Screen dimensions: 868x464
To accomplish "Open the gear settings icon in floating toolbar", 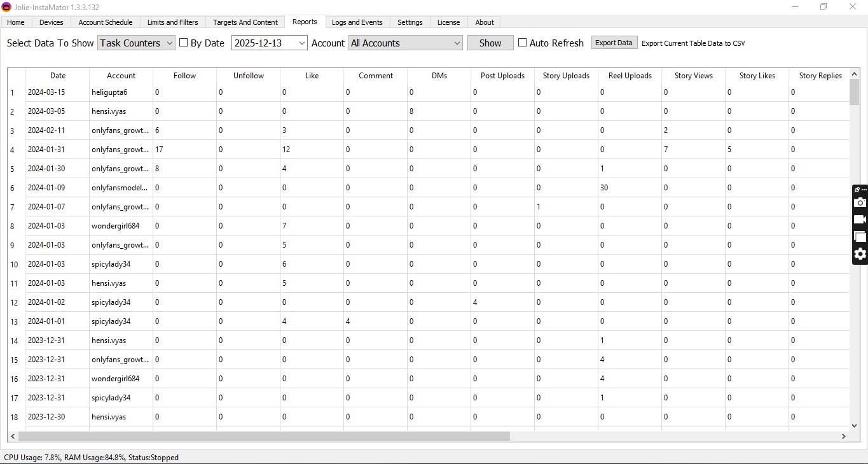I will pyautogui.click(x=860, y=254).
